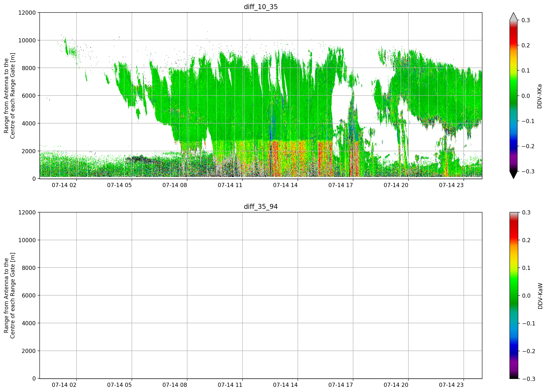This screenshot has height=392, width=547.
Task: Select the DDV-XKa colorbar label
Action: (x=539, y=96)
